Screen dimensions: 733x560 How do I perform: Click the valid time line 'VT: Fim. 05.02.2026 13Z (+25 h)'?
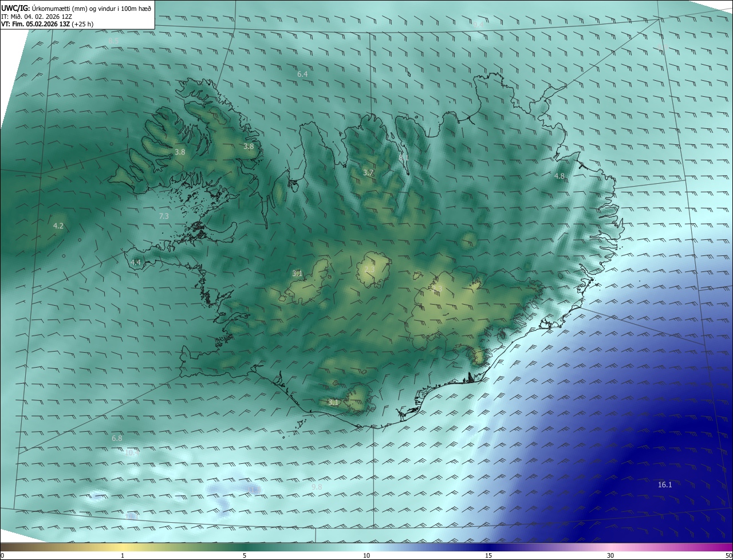[x=47, y=24]
